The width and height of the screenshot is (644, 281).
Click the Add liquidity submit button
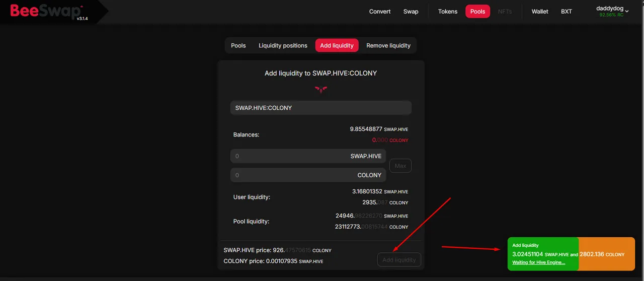point(399,260)
